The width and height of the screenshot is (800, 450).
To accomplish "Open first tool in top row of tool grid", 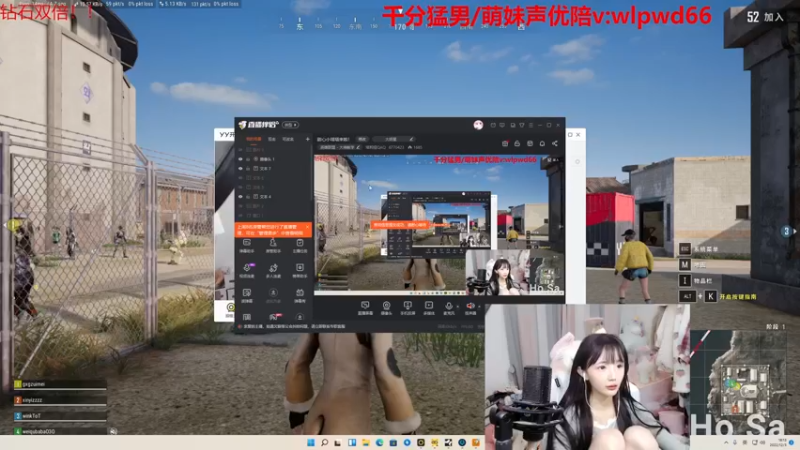I will click(247, 245).
